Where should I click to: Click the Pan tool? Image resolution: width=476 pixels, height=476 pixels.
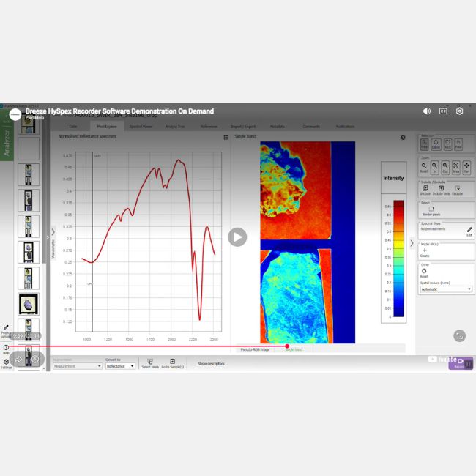[466, 167]
